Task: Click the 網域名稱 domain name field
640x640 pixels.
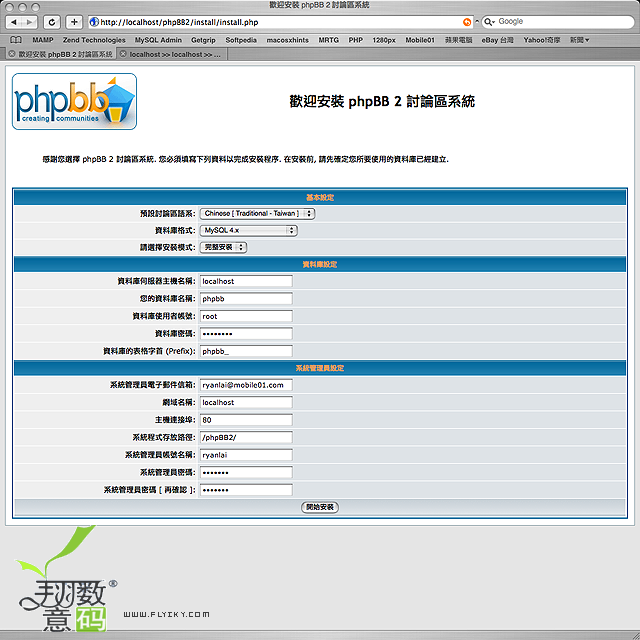Action: pos(246,402)
